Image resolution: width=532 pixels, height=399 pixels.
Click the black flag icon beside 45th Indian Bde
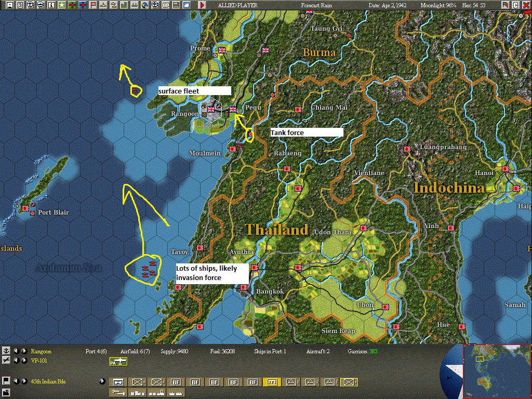(6, 381)
